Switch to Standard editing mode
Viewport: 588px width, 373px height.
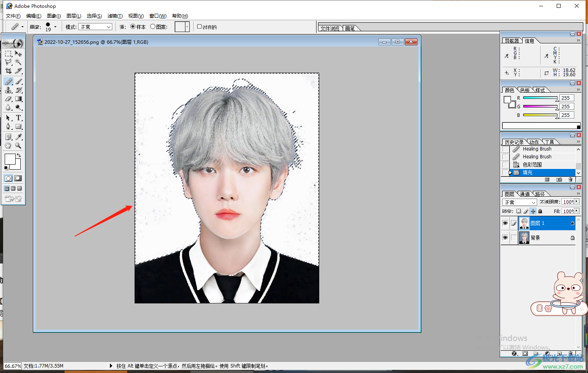(x=8, y=178)
